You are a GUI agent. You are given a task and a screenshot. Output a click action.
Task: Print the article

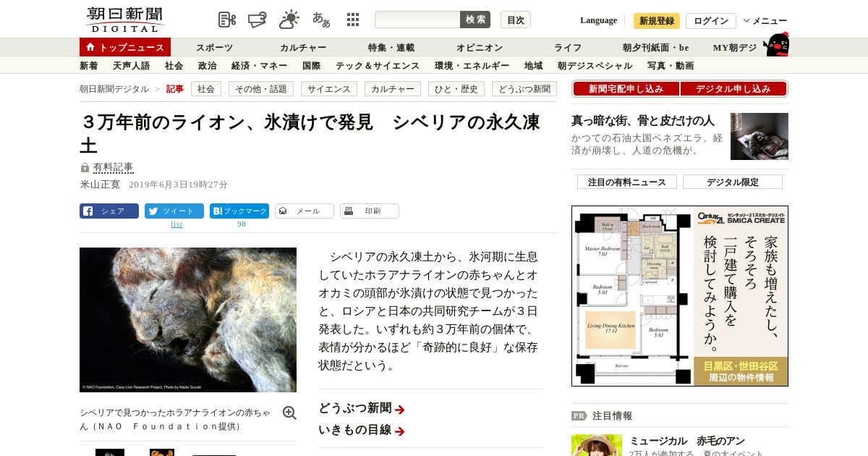click(x=370, y=211)
